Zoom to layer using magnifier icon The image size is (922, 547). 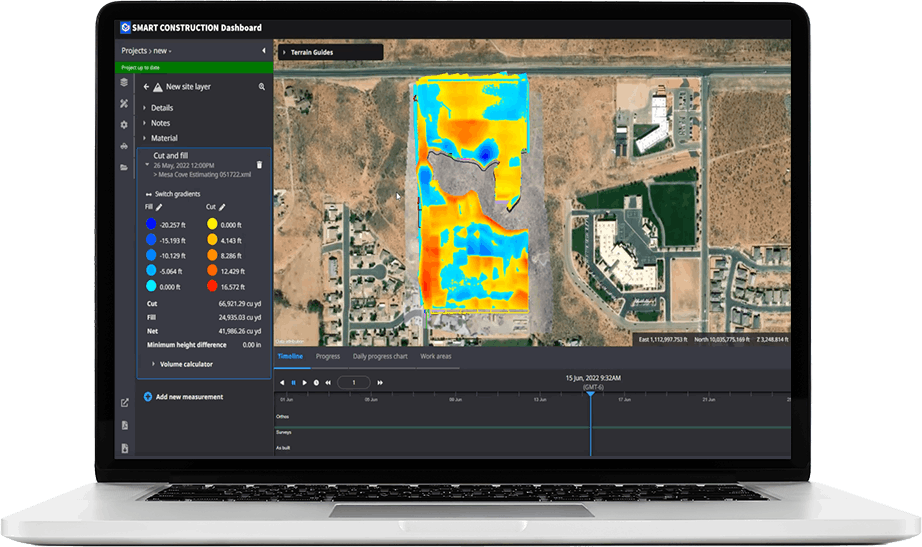262,86
